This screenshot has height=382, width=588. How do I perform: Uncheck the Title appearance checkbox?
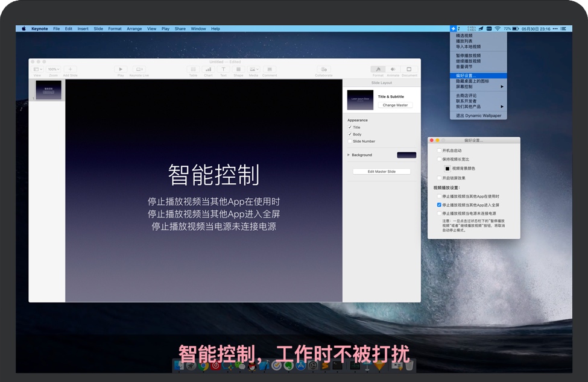pyautogui.click(x=350, y=127)
